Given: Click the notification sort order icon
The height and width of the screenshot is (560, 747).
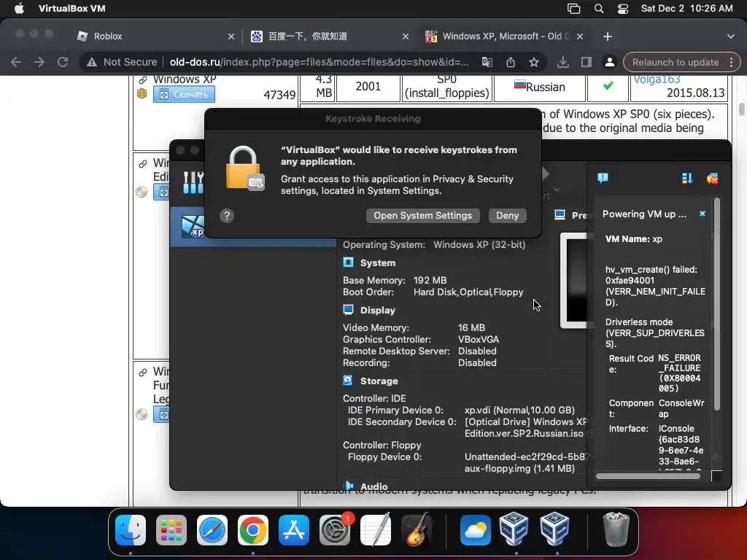Looking at the screenshot, I should (x=686, y=179).
